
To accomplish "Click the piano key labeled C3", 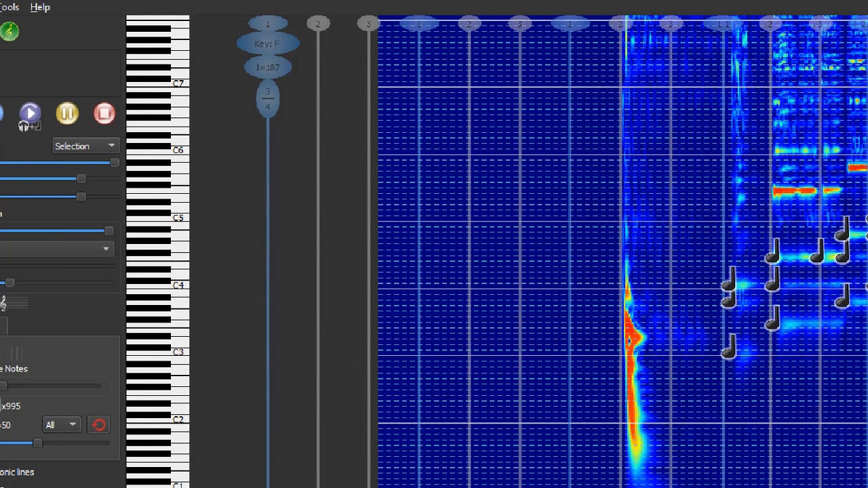I will (179, 352).
